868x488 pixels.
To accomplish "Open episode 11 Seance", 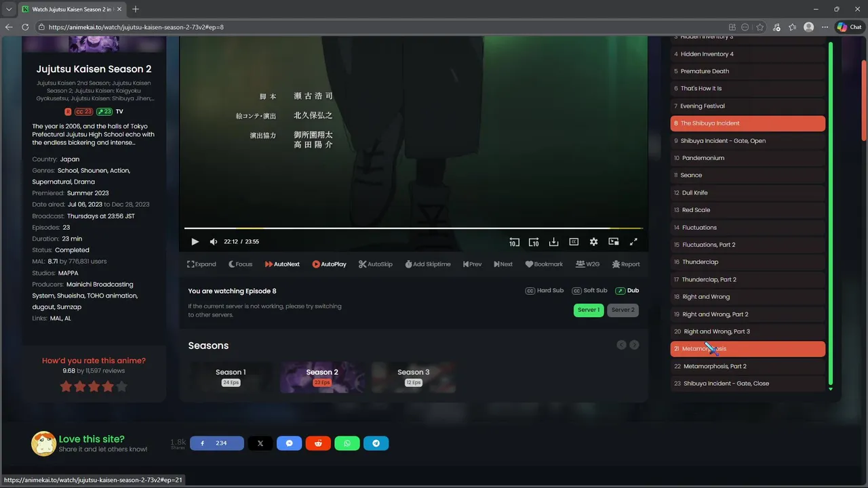I will 748,176.
